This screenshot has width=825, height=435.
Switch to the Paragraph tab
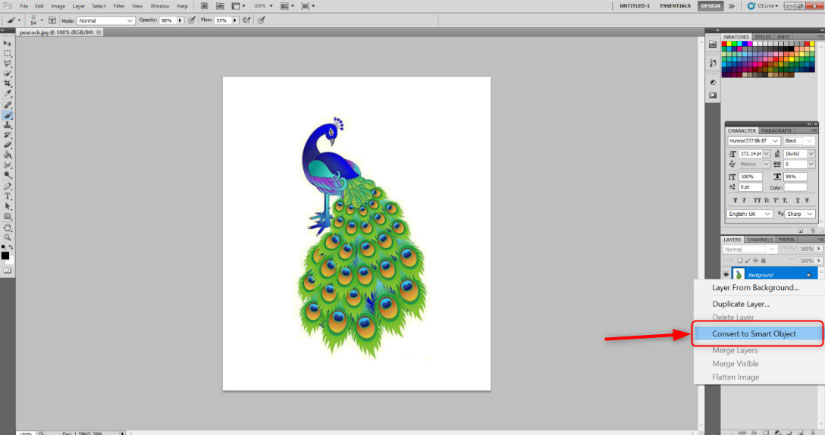[776, 130]
